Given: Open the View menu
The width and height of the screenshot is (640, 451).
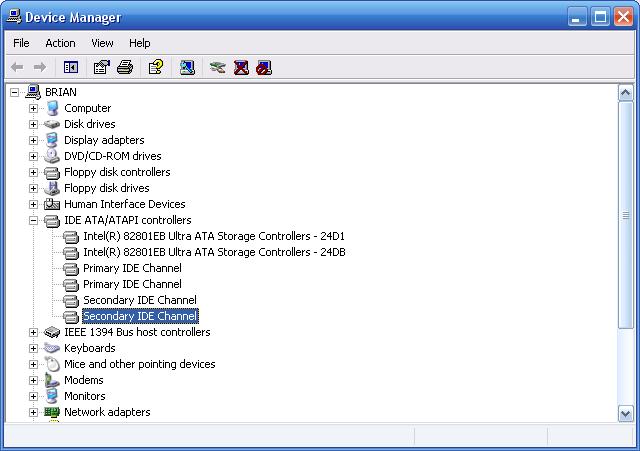Looking at the screenshot, I should 102,43.
